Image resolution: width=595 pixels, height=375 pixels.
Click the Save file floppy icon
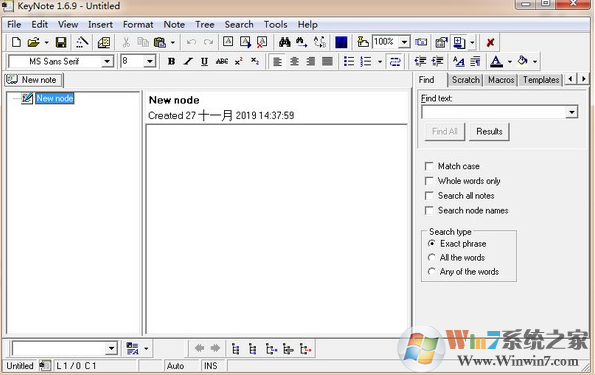61,42
